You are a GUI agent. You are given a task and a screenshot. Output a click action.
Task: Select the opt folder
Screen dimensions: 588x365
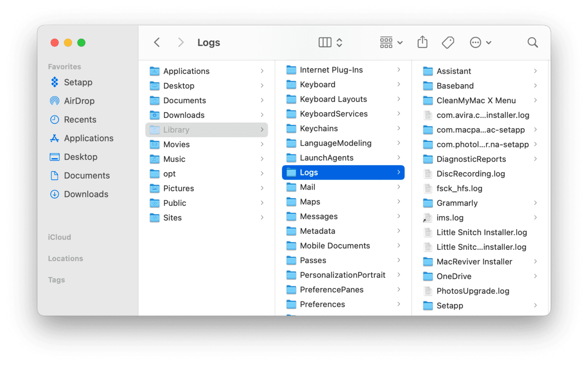coord(207,174)
